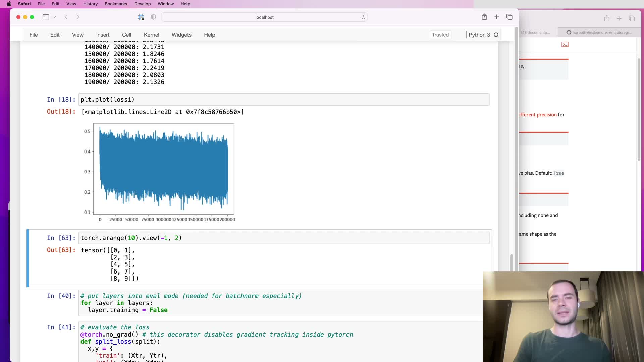The image size is (644, 362).
Task: Open the Share sheet icon
Action: tap(484, 17)
